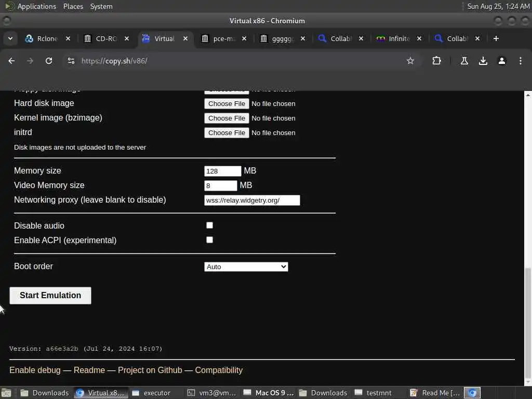Image resolution: width=532 pixels, height=399 pixels.
Task: Bookmark this page with the star icon
Action: (410, 61)
